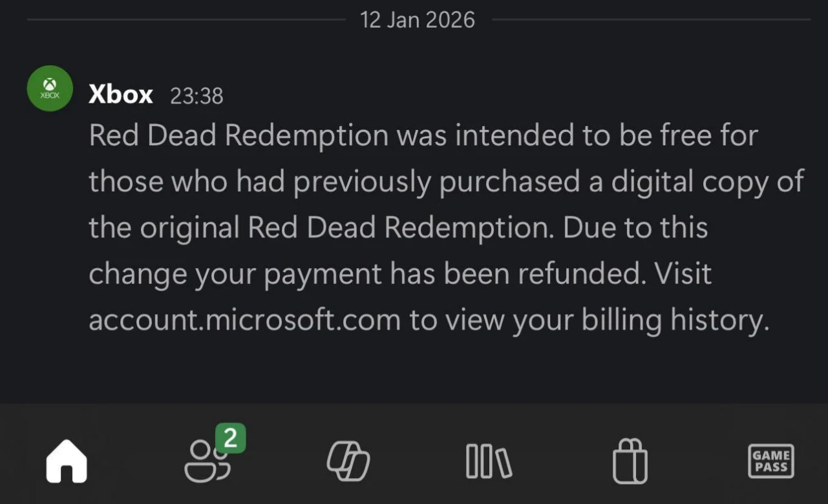Open the Game Pass tab
Viewport: 828px width, 504px height.
(770, 461)
